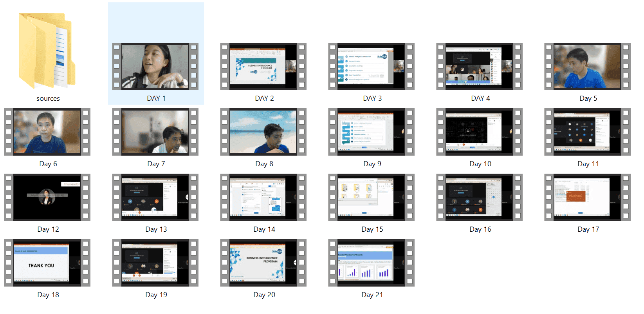Click the Day 19 file name label
This screenshot has width=644, height=314.
156,295
